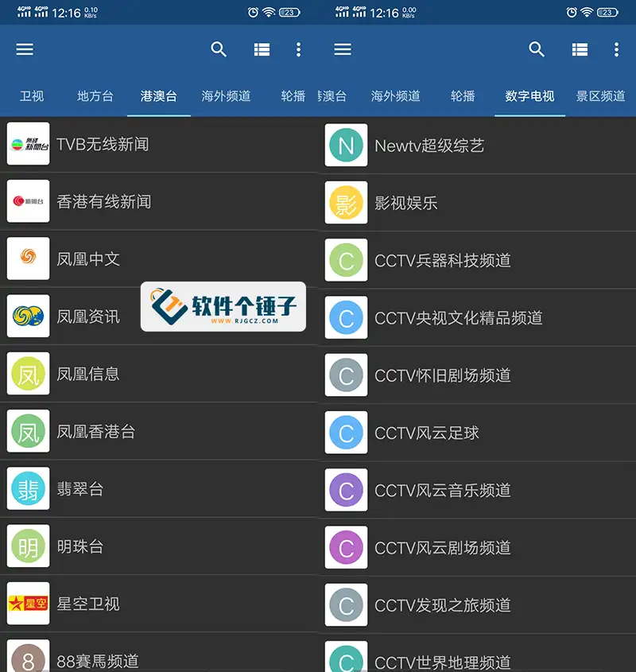Tap the CCTV风云足球 blue avatar

point(347,433)
